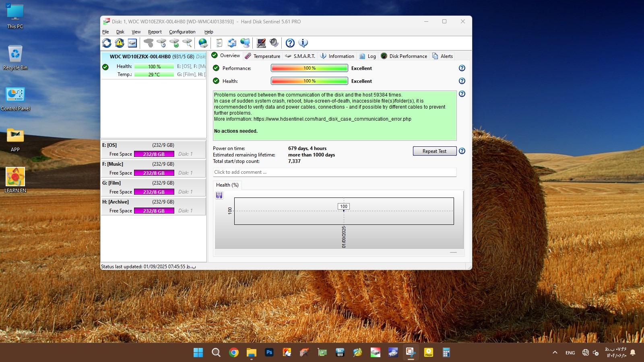This screenshot has height=362, width=644.
Task: Click the blue question mark toolbar icon
Action: 290,43
